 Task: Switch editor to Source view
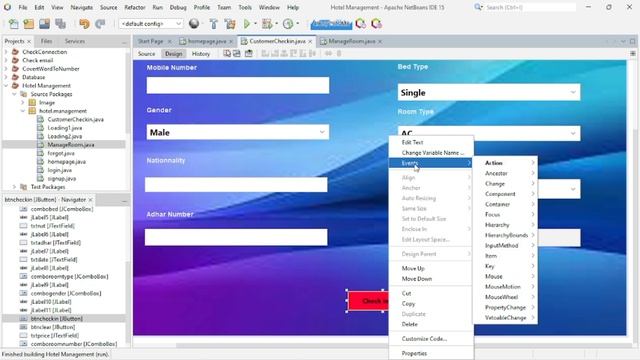click(x=147, y=53)
